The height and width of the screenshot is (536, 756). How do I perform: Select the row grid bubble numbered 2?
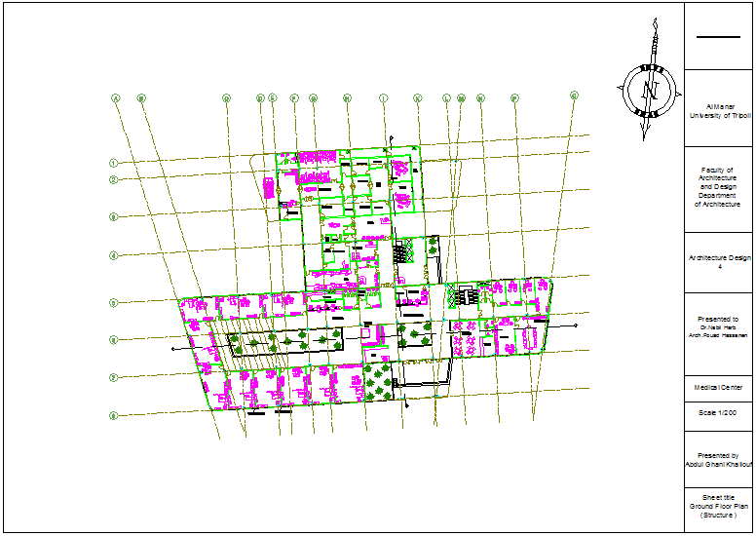coord(113,180)
